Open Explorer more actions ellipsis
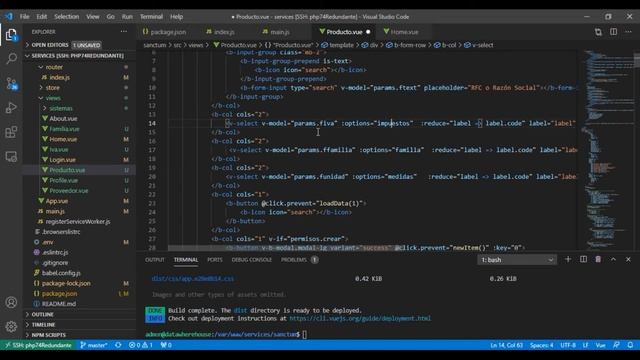This screenshot has width=640, height=360. tap(124, 31)
